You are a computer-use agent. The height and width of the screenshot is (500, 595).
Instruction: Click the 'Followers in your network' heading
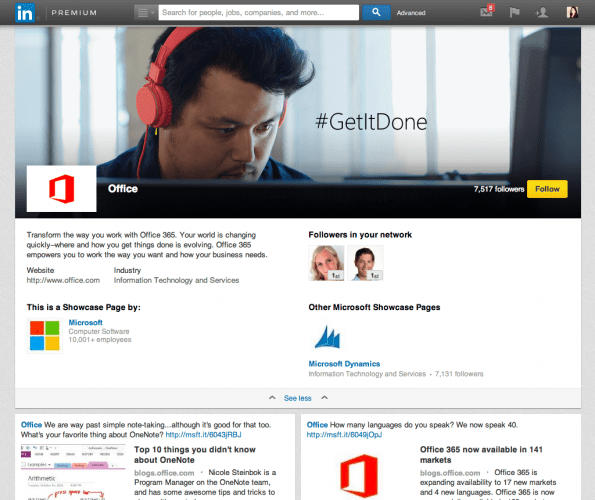360,235
